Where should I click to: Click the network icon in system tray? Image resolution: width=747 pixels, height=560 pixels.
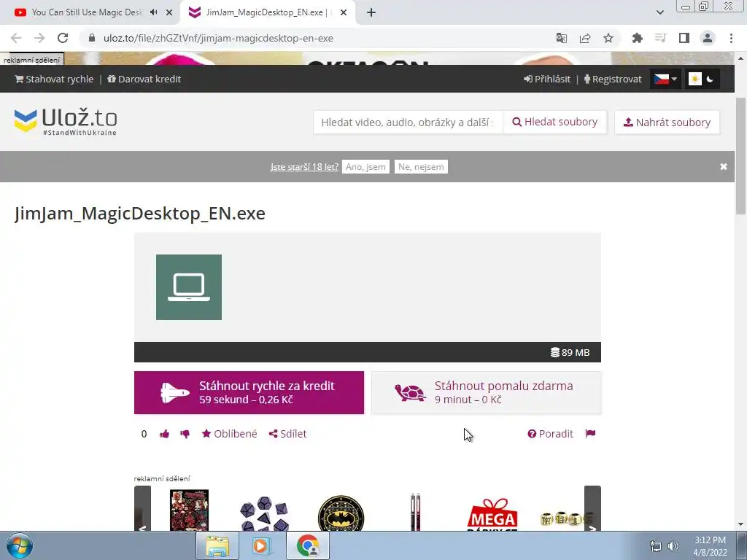pos(656,546)
